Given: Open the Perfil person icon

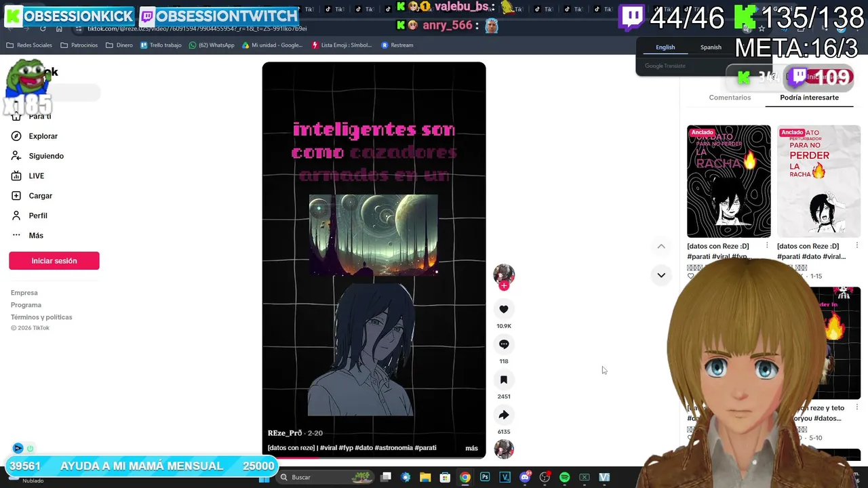Looking at the screenshot, I should (16, 216).
